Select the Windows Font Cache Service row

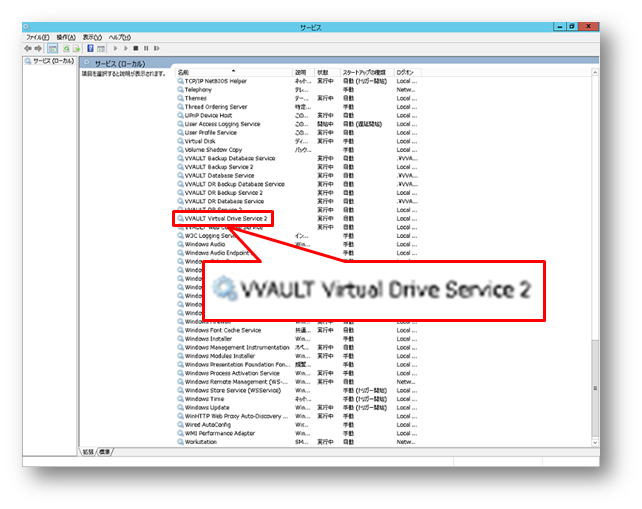[x=297, y=330]
